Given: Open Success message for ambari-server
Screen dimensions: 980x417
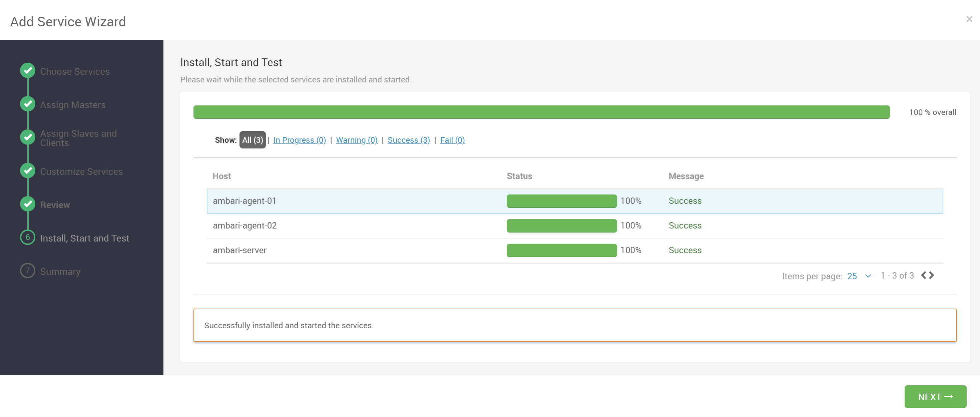Looking at the screenshot, I should (685, 250).
